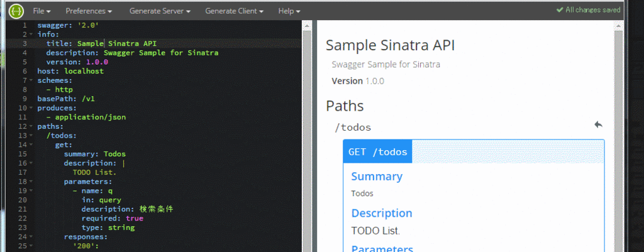Open the Generate Client dropdown
The height and width of the screenshot is (252, 644).
coord(234,11)
